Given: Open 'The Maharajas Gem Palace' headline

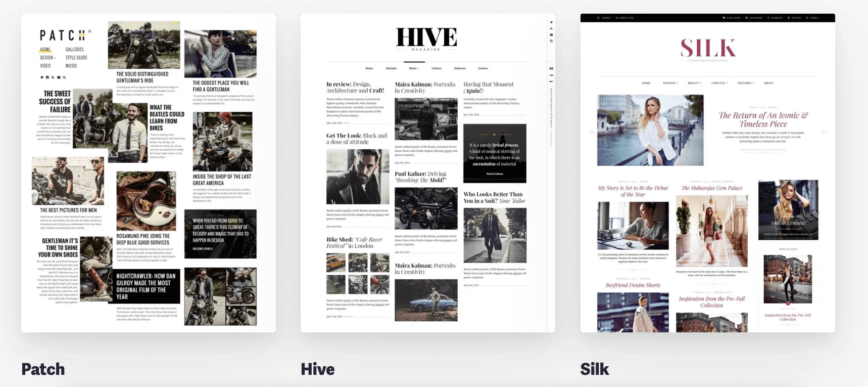Looking at the screenshot, I should [712, 188].
